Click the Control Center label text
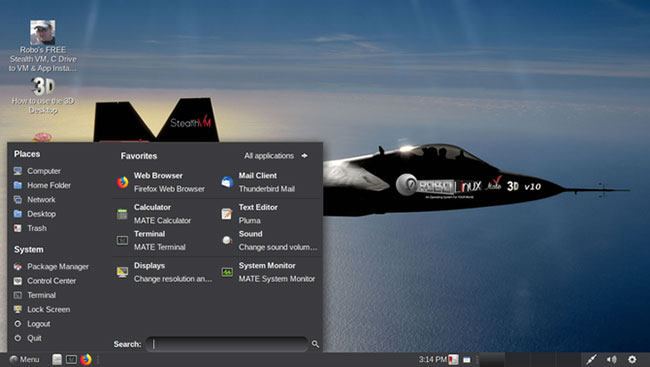650x367 pixels. tap(52, 281)
